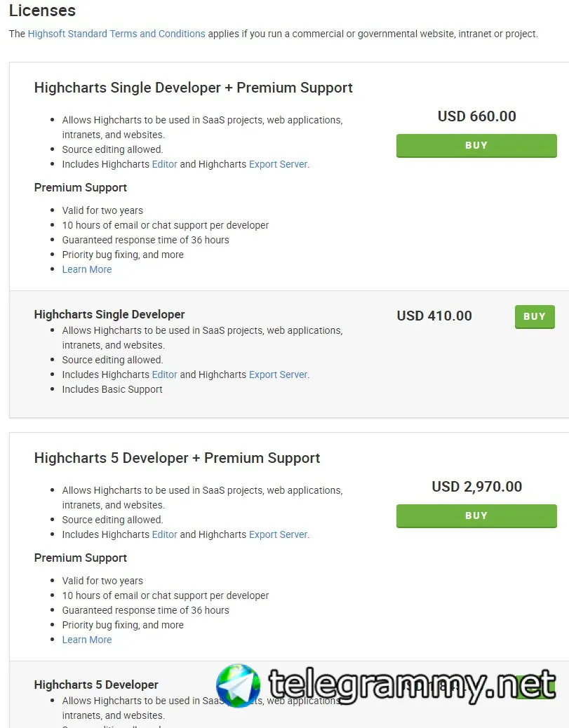
Task: Click the Highcharts Single Developer + Premium Support heading
Action: (x=193, y=88)
